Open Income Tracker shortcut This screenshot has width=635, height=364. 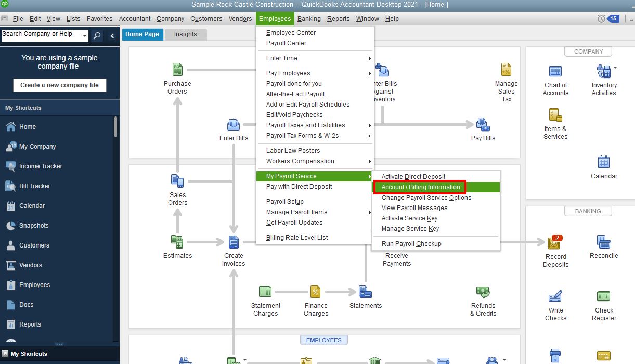click(41, 166)
